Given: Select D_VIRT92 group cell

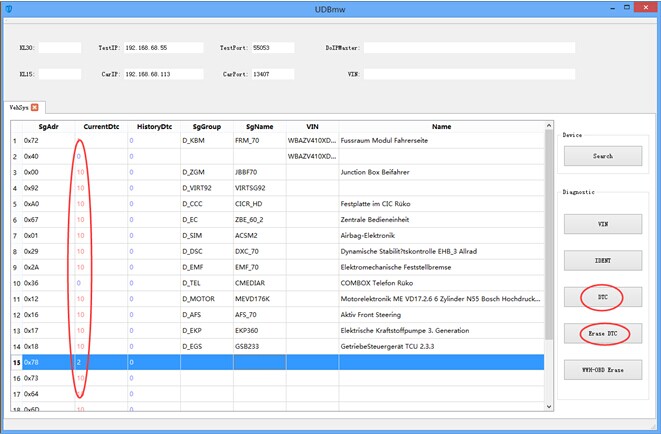Looking at the screenshot, I should 207,188.
